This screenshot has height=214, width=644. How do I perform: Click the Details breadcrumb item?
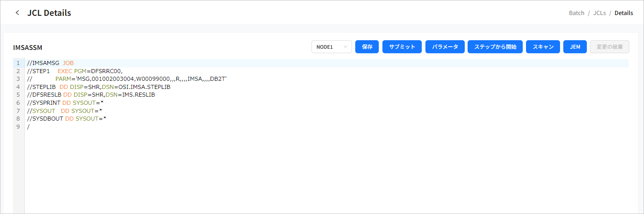(x=624, y=13)
